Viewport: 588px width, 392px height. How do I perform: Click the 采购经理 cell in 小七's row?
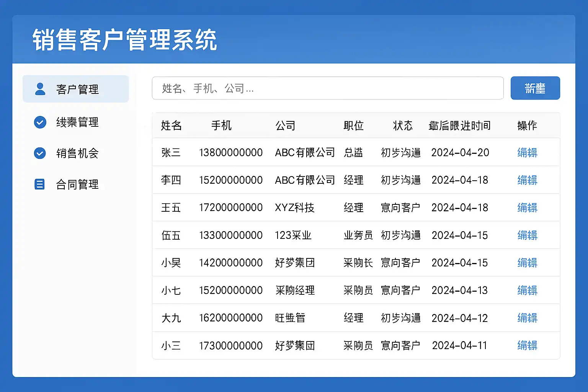295,290
